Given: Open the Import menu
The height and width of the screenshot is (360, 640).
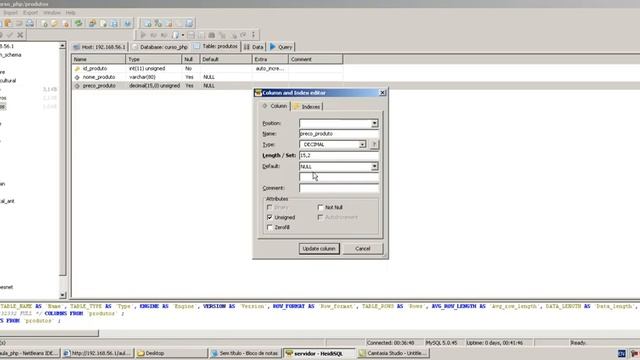Looking at the screenshot, I should point(10,13).
